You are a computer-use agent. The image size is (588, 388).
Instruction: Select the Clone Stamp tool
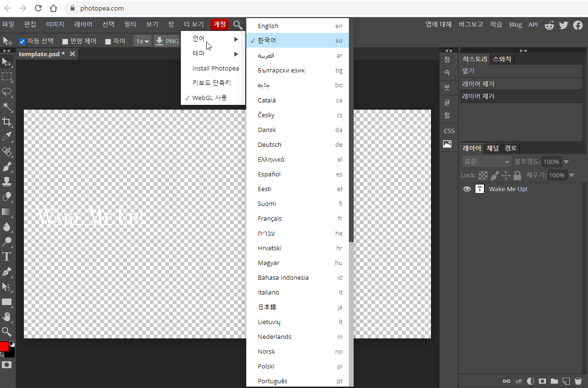tap(7, 182)
